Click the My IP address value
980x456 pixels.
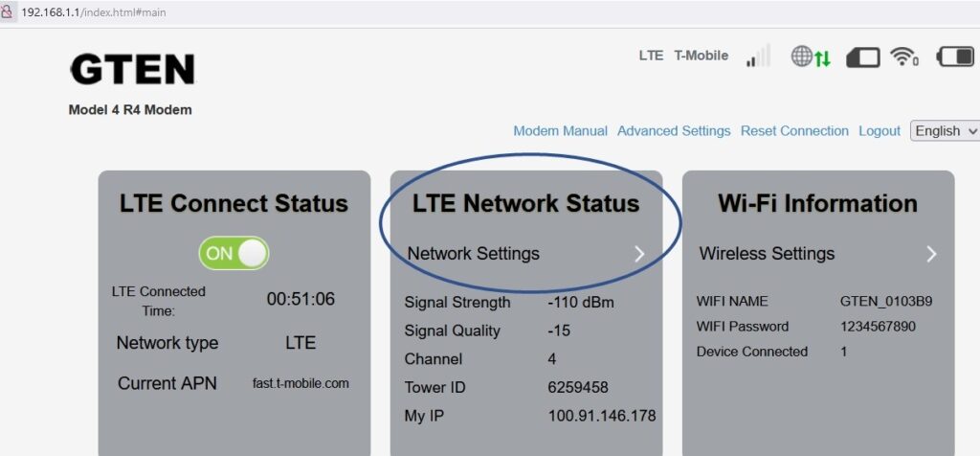(x=601, y=415)
